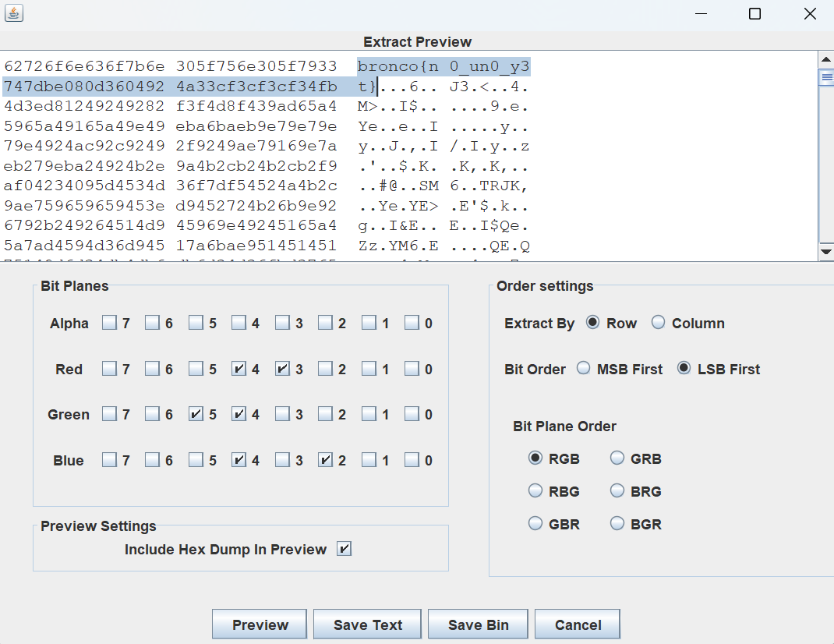Enable Alpha bit 4 plane

tap(239, 323)
